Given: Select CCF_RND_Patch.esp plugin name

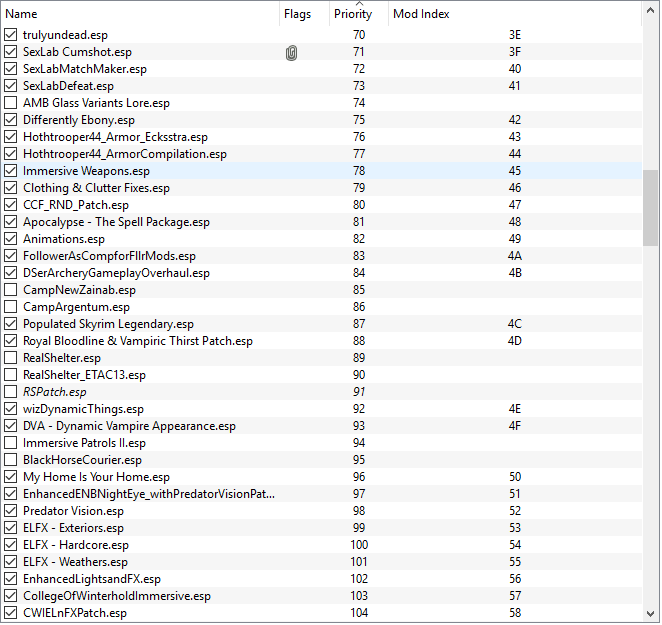Looking at the screenshot, I should (x=76, y=205).
